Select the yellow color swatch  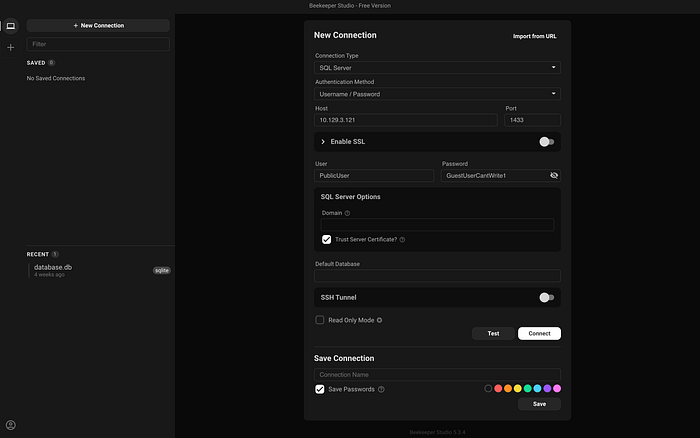coord(518,388)
